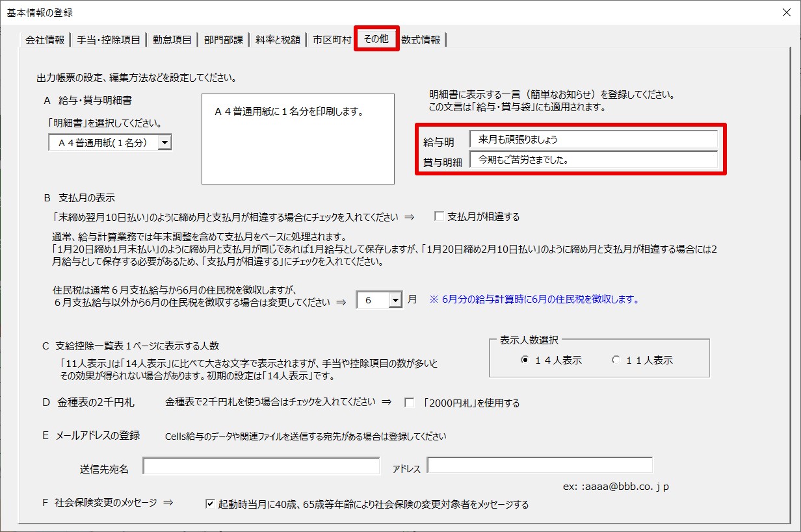Select the 14人表示 radio button
The height and width of the screenshot is (532, 801).
(525, 361)
